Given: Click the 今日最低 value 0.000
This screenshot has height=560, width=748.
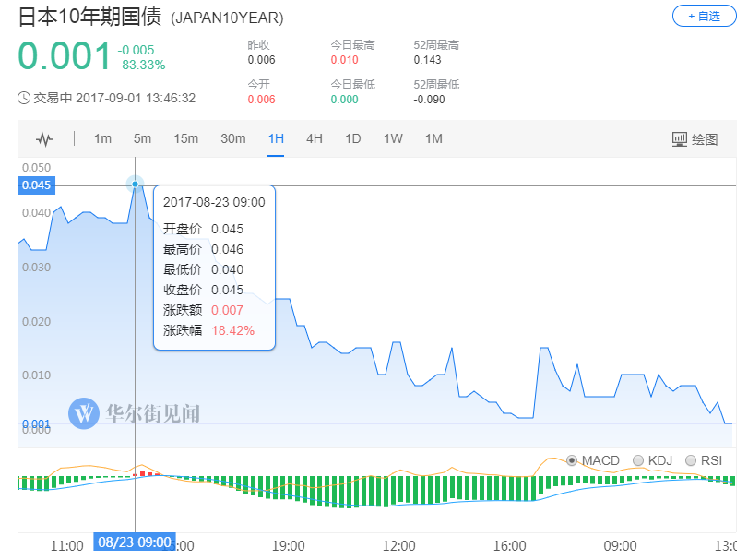Looking at the screenshot, I should 344,100.
